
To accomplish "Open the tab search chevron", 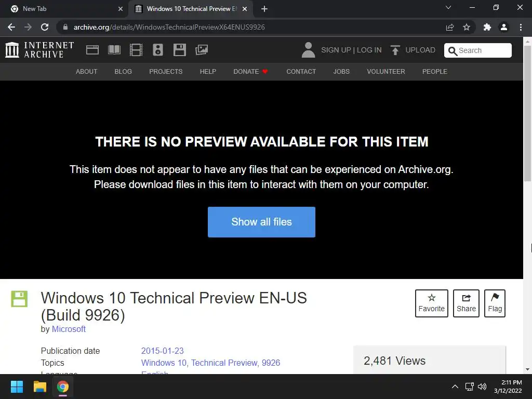I will tap(448, 7).
